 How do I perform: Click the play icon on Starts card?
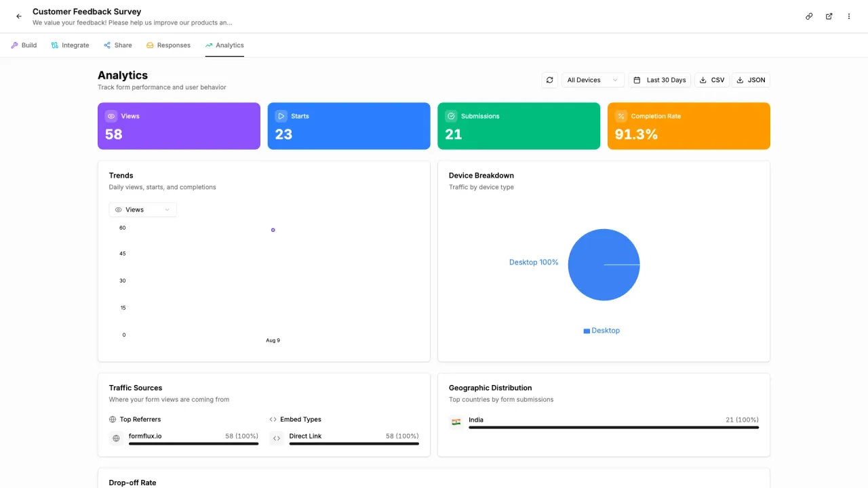pyautogui.click(x=281, y=116)
